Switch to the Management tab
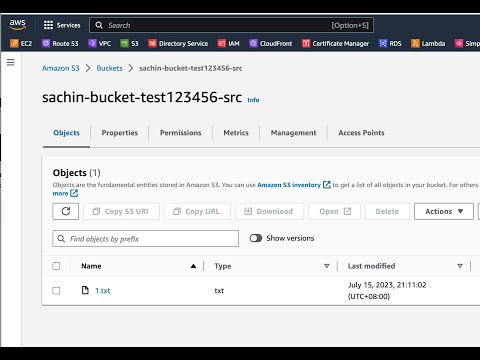 coord(293,133)
